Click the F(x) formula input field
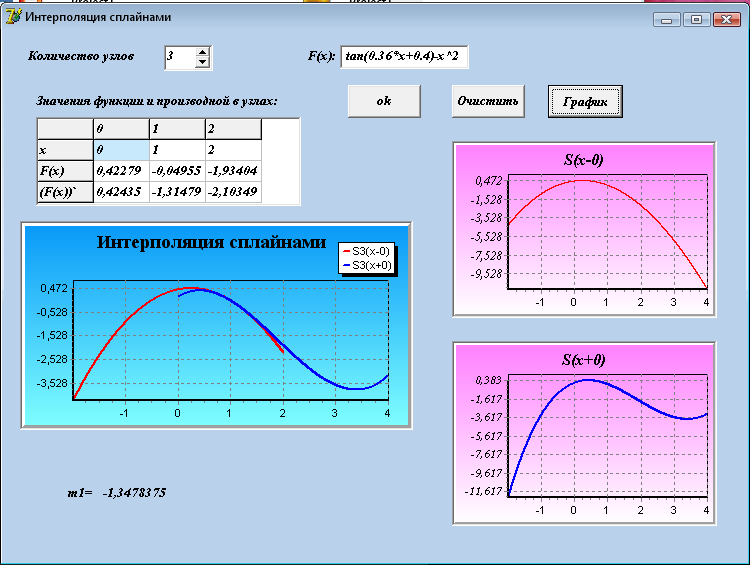The image size is (750, 565). coord(404,57)
